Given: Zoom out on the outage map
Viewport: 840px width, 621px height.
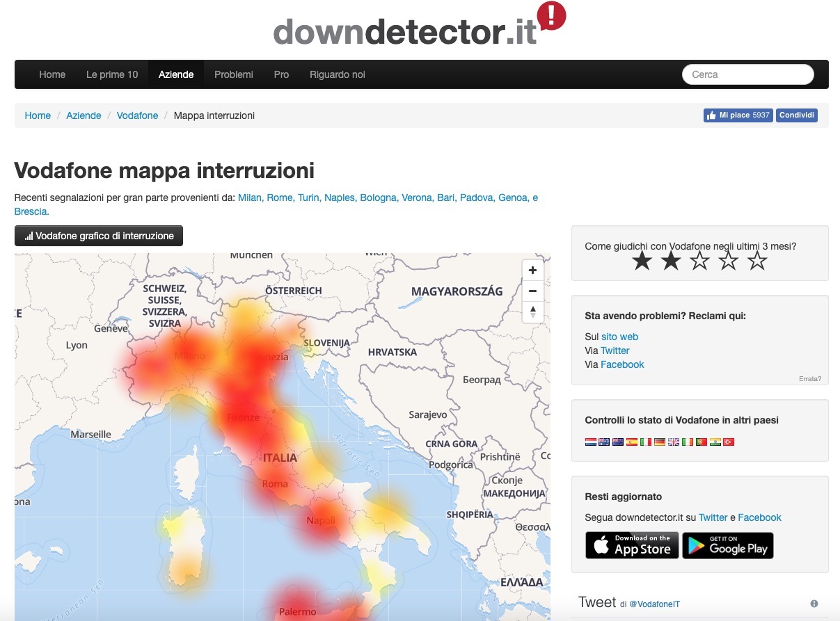Looking at the screenshot, I should point(532,291).
